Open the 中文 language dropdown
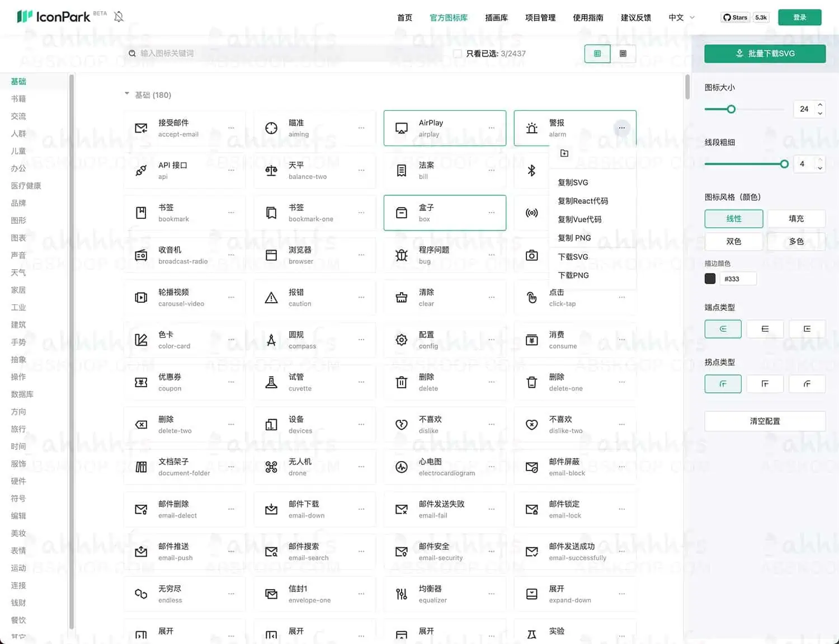The width and height of the screenshot is (839, 644). pyautogui.click(x=680, y=17)
